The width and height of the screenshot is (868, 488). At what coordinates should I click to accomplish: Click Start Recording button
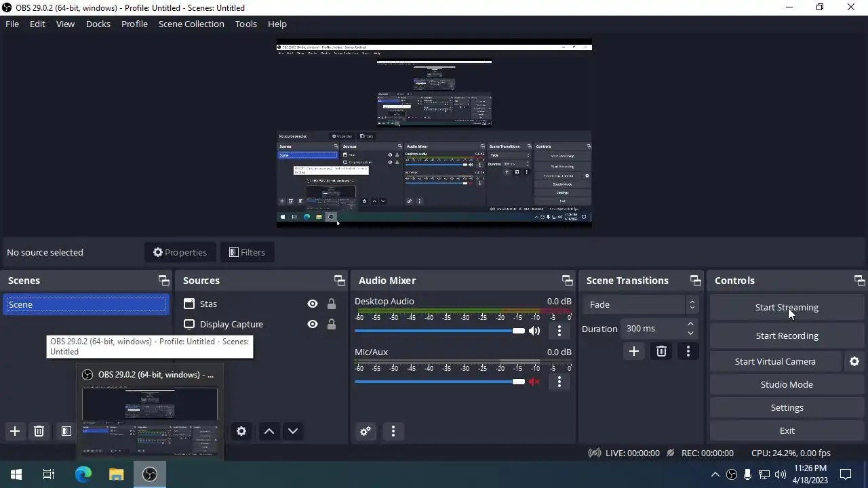[x=787, y=335]
